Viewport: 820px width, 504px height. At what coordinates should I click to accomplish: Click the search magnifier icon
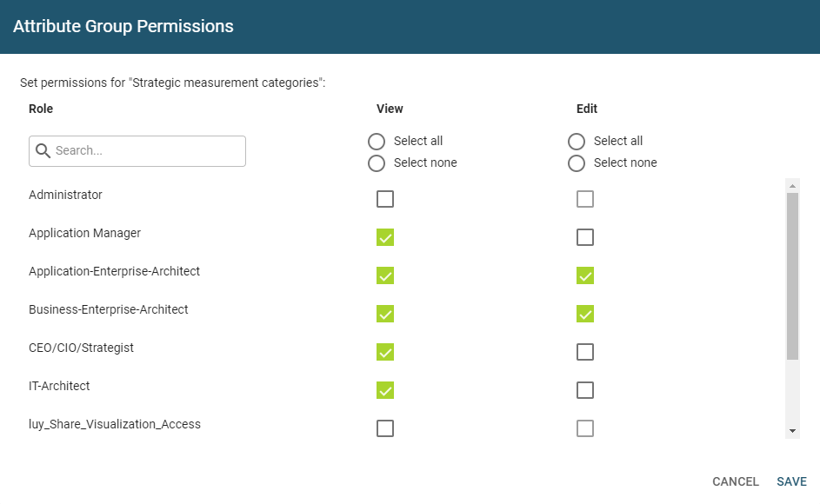click(x=43, y=151)
